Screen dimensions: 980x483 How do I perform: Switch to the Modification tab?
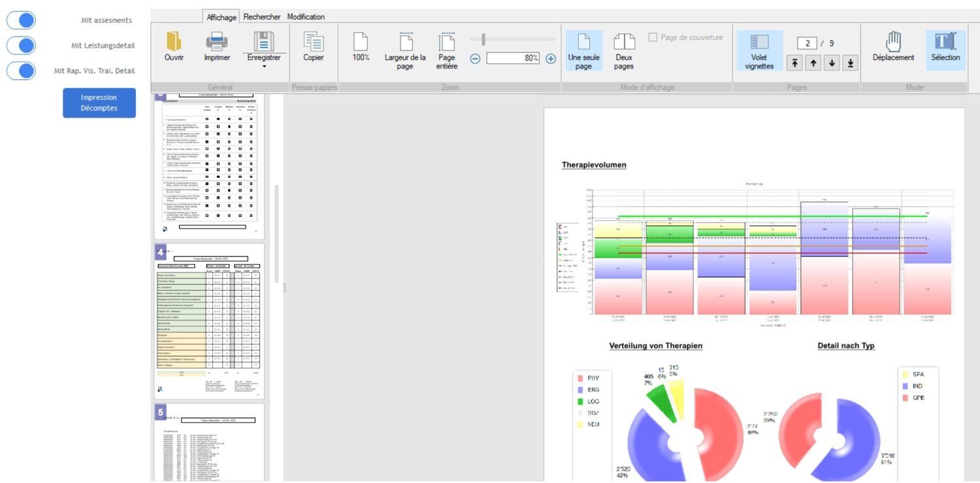(306, 17)
